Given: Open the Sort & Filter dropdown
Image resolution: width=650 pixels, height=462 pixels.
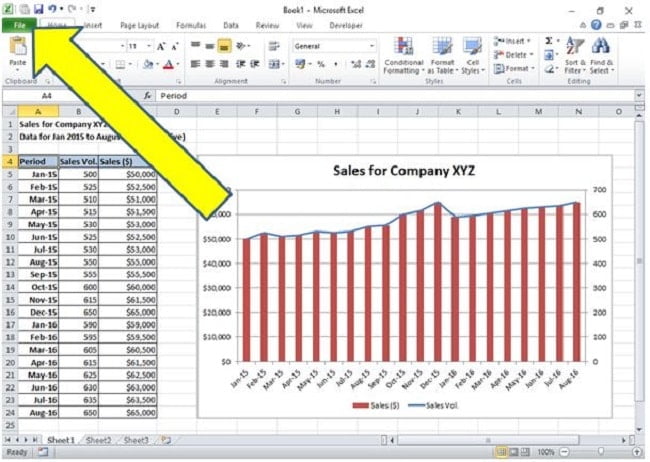Looking at the screenshot, I should click(575, 55).
